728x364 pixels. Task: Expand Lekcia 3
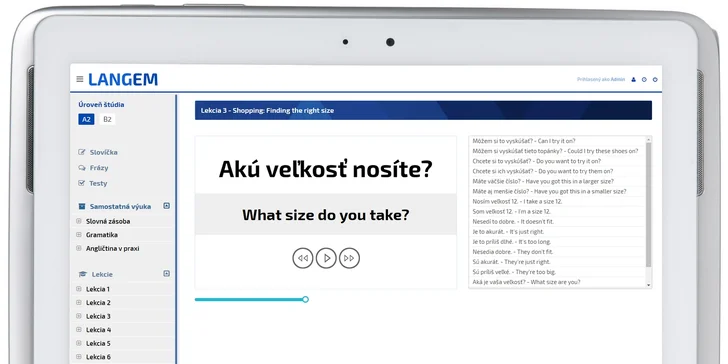(78, 316)
